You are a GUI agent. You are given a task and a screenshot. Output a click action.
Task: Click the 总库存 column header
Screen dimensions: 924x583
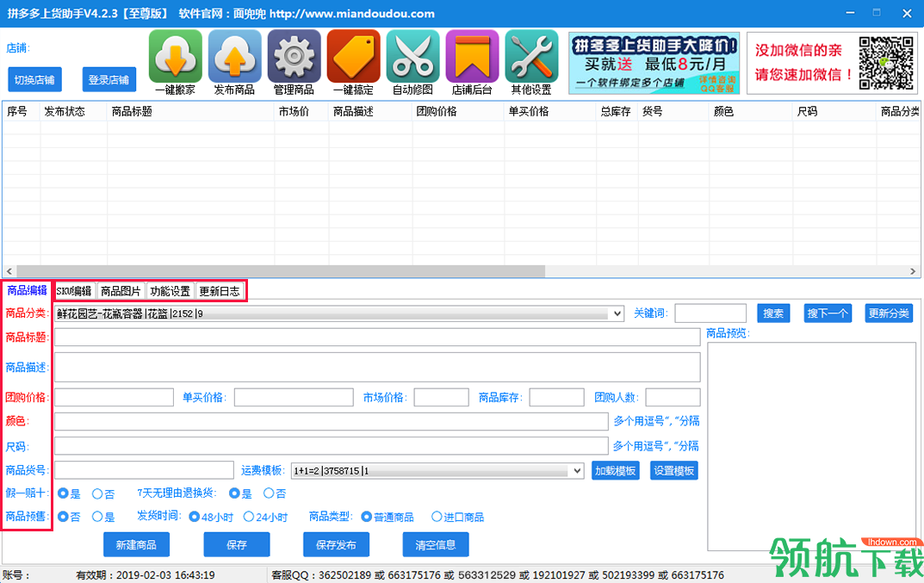617,111
